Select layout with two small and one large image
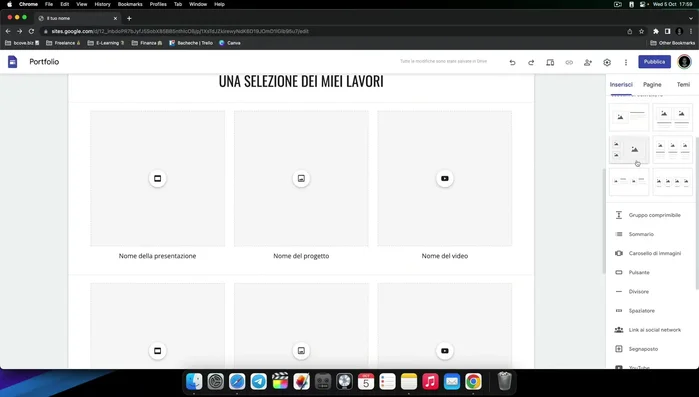 629,150
